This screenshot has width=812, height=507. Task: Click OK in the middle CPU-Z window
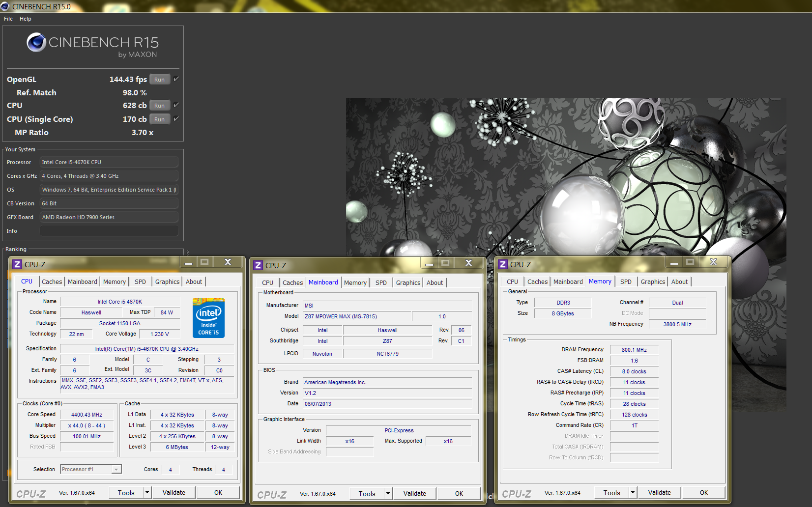click(459, 493)
